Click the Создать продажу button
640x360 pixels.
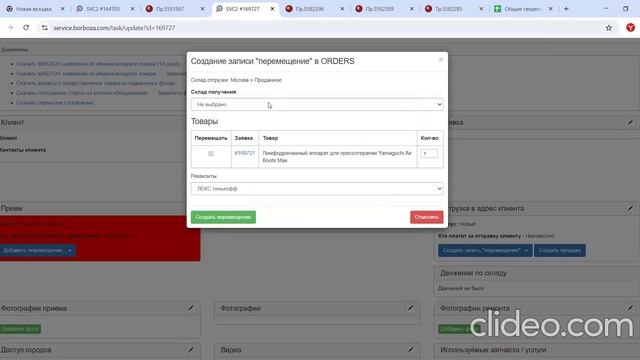coord(560,250)
